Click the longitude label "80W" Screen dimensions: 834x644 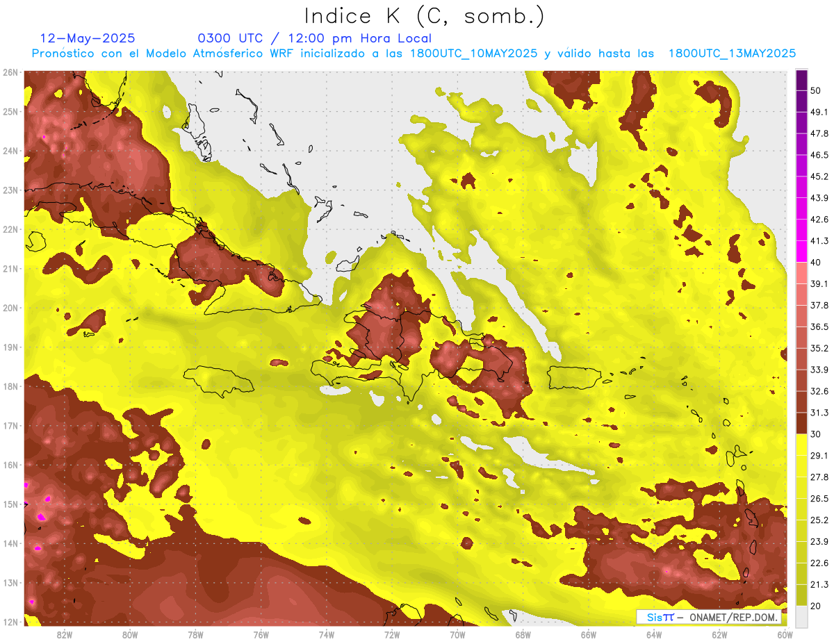click(130, 634)
